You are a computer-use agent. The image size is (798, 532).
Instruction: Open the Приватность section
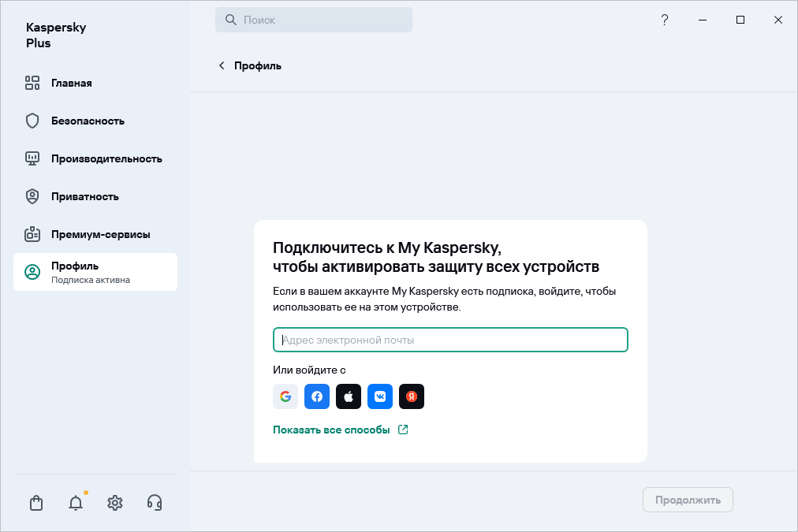(32, 196)
